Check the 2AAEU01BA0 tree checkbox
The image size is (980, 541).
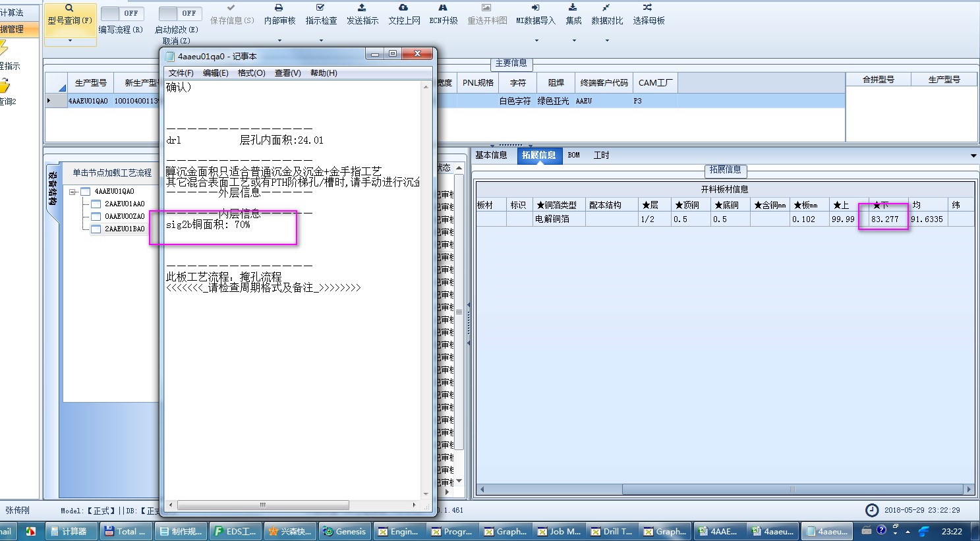click(96, 229)
